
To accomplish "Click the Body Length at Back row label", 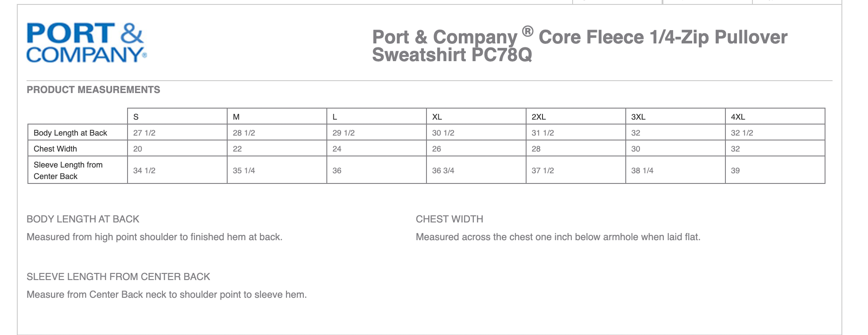I will point(70,133).
